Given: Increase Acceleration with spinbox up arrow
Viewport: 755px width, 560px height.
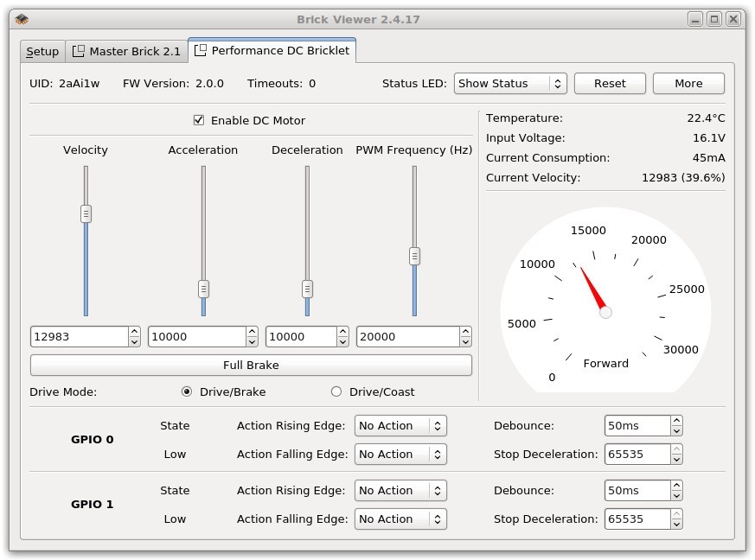Looking at the screenshot, I should [x=252, y=332].
